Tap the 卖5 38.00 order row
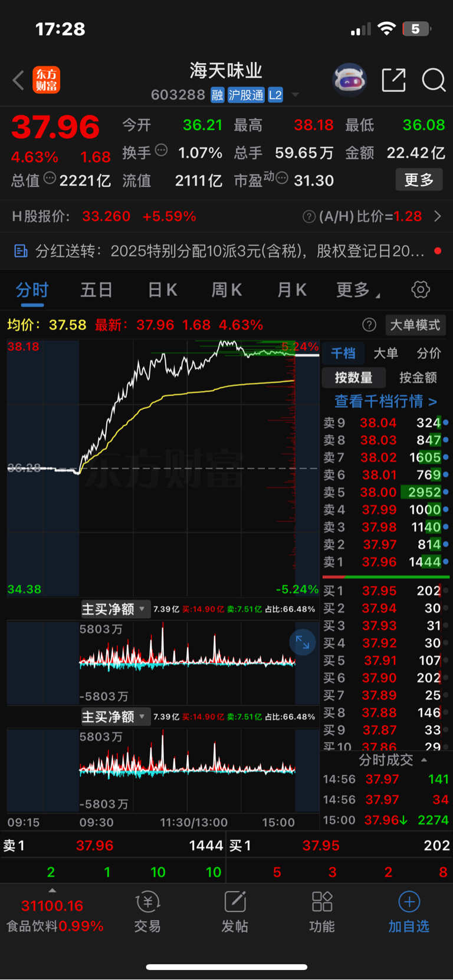The image size is (453, 980). click(x=386, y=492)
